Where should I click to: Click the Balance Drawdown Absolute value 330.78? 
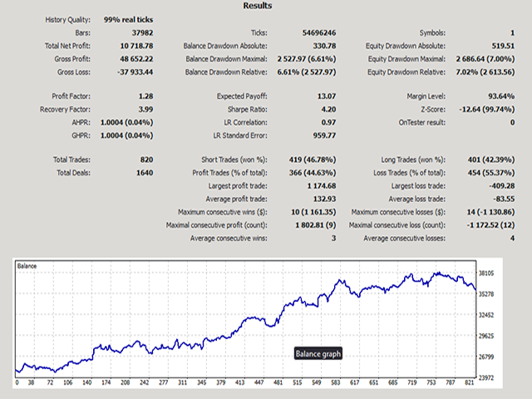[324, 46]
